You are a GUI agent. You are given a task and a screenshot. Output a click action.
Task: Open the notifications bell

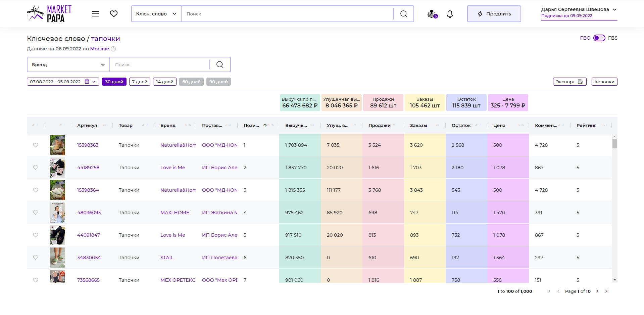[x=450, y=14]
